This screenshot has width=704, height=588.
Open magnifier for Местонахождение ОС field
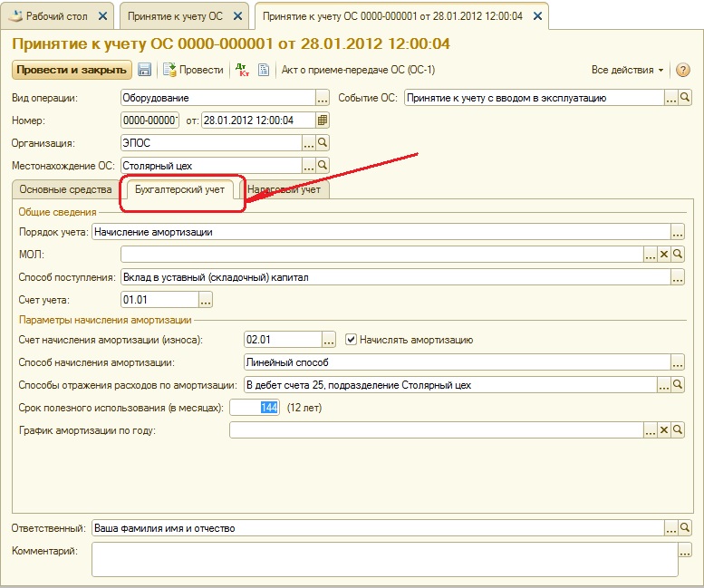pos(323,166)
